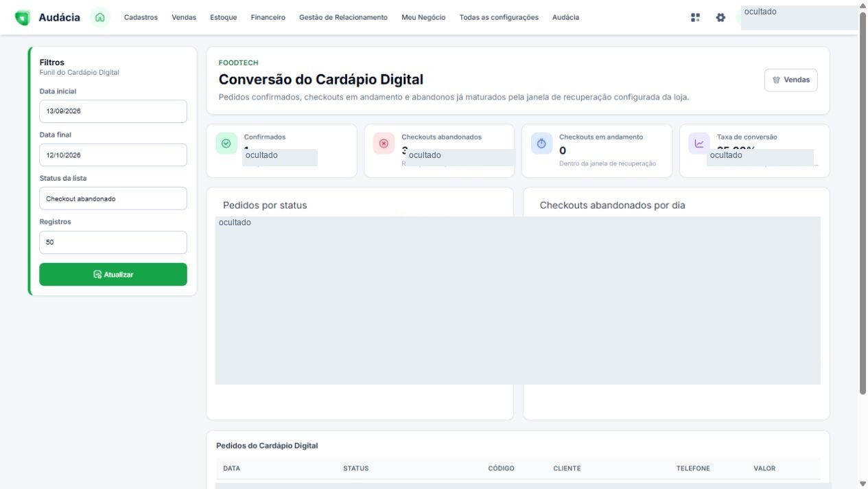This screenshot has height=489, width=868.
Task: Click the Taxa de conversão chart icon
Action: pos(699,144)
